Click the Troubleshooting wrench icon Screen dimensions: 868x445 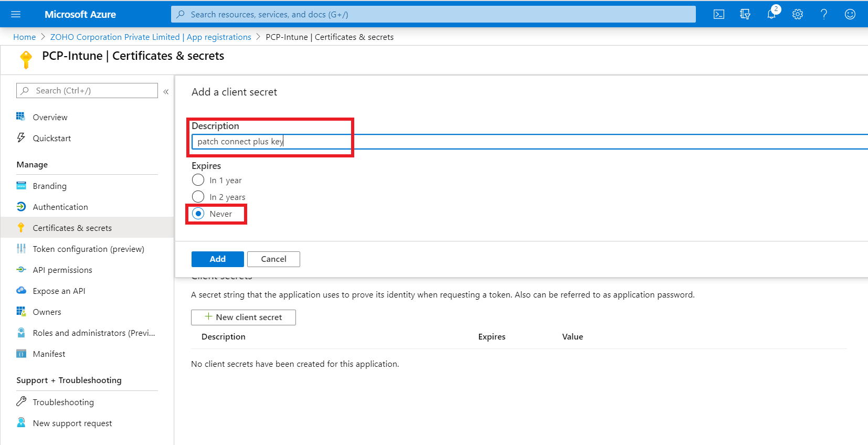[x=21, y=401]
